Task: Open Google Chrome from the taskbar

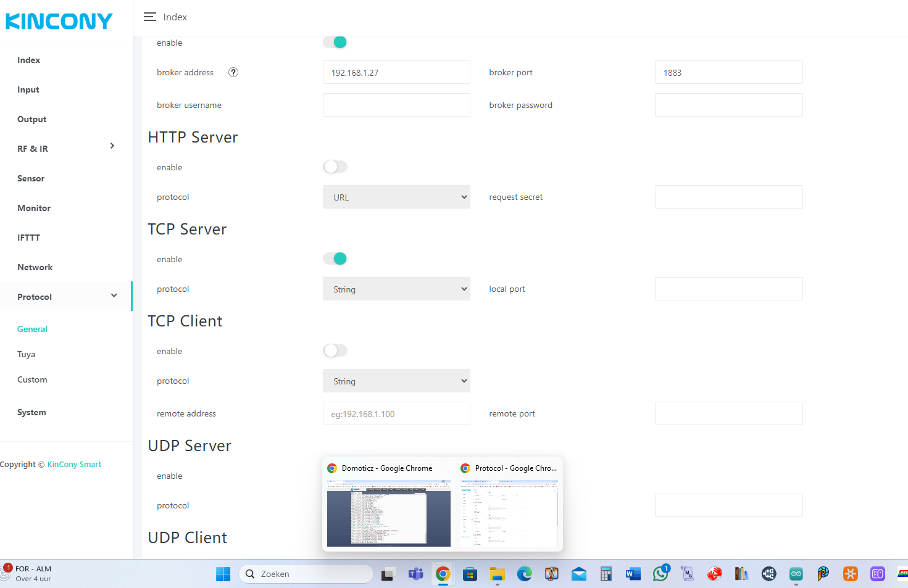Action: (x=443, y=574)
